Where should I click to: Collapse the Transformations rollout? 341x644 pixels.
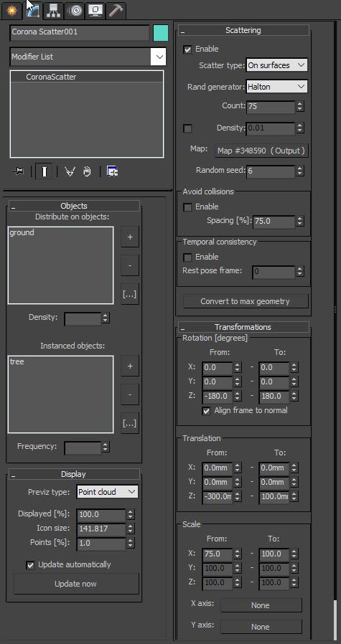(x=243, y=327)
